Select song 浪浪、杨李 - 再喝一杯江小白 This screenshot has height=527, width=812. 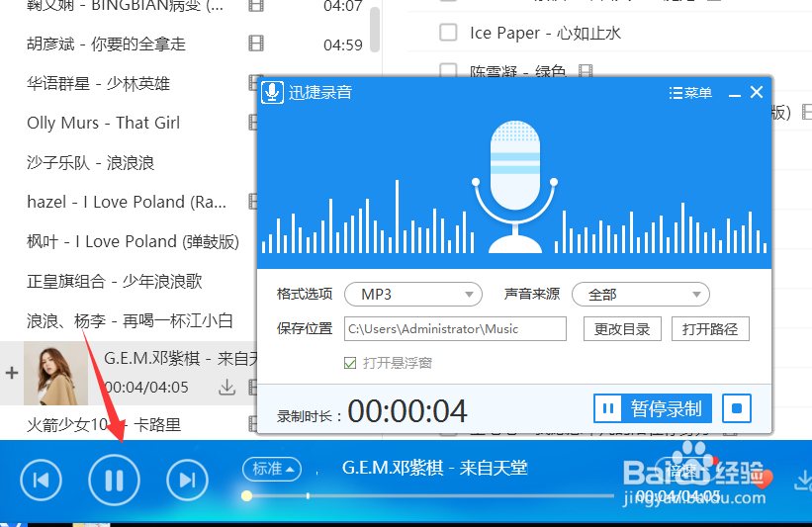pos(130,321)
